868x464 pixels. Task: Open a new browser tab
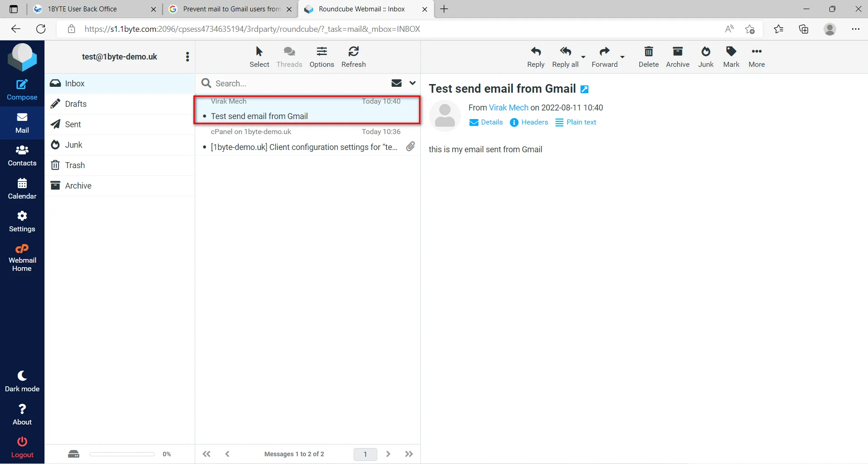coord(444,9)
